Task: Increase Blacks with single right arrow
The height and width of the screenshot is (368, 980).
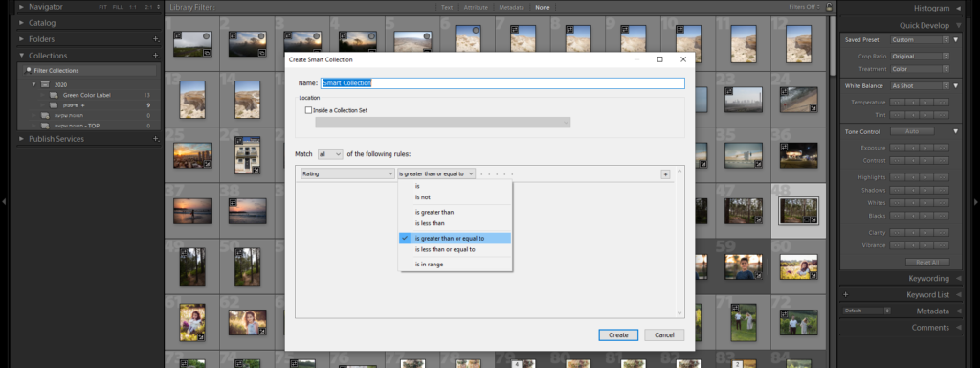Action: tap(926, 216)
